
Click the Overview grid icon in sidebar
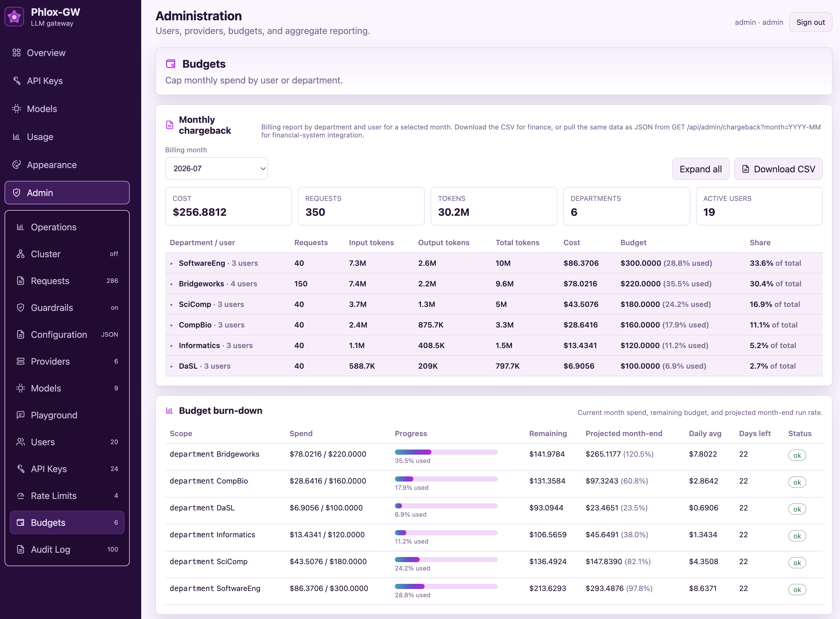[17, 53]
